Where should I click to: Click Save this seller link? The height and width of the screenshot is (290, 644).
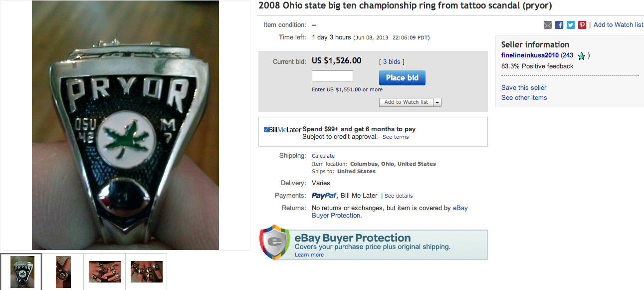[524, 88]
